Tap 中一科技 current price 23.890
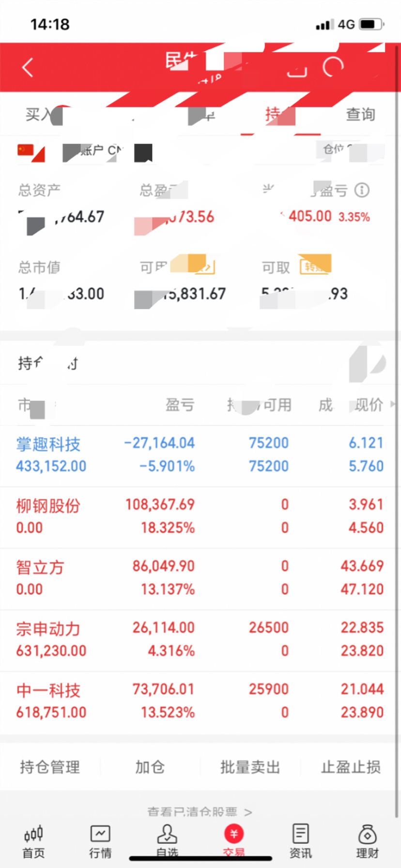 pyautogui.click(x=362, y=712)
